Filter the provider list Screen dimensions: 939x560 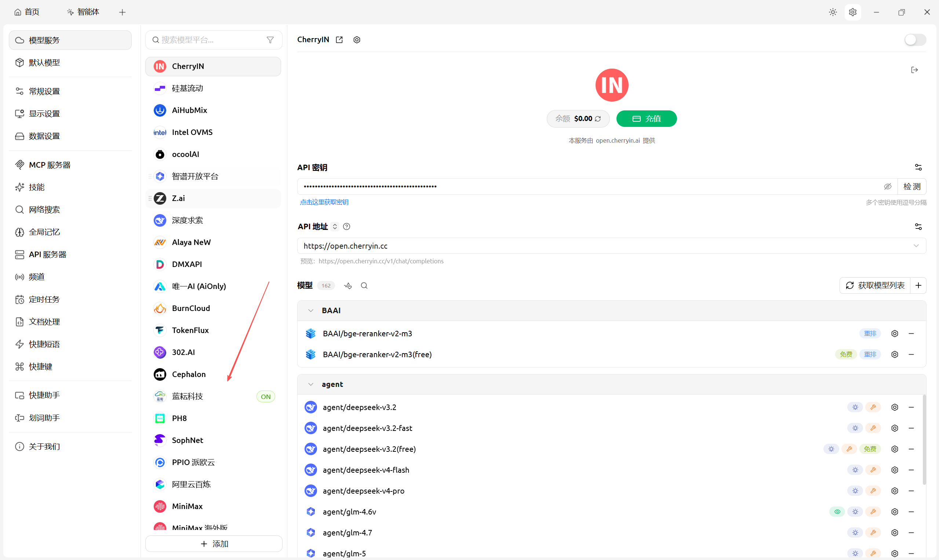click(x=270, y=40)
